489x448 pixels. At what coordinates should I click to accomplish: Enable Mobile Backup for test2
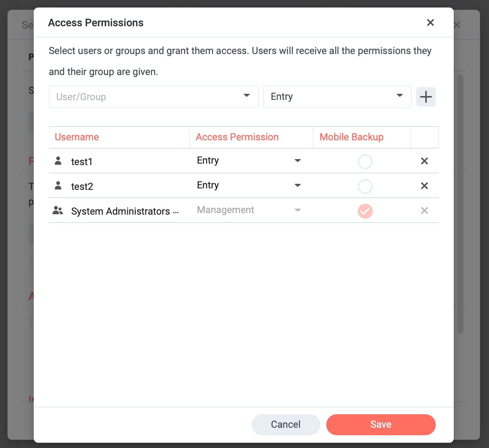(365, 186)
